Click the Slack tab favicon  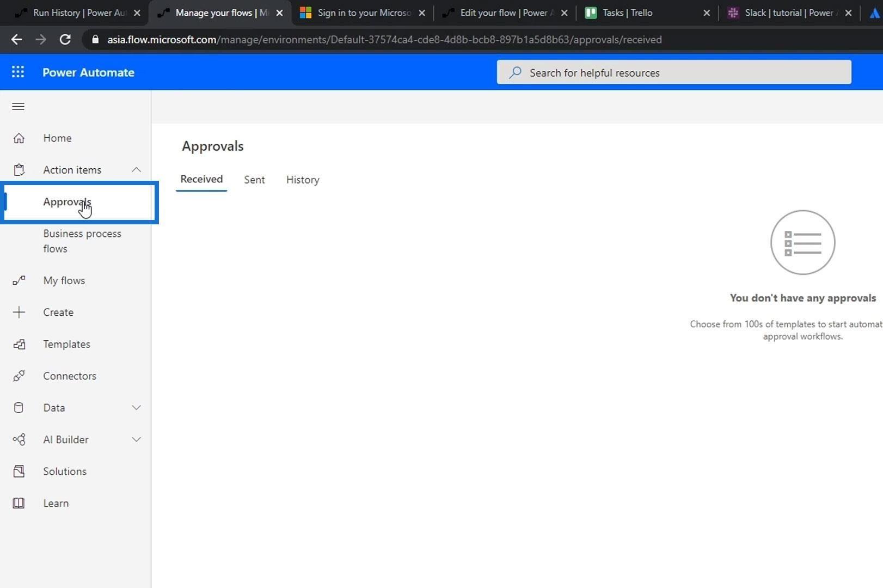click(x=733, y=13)
